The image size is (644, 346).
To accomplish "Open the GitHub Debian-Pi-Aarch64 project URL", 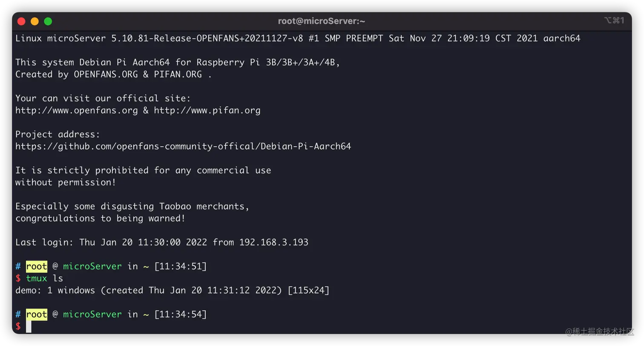I will [183, 146].
